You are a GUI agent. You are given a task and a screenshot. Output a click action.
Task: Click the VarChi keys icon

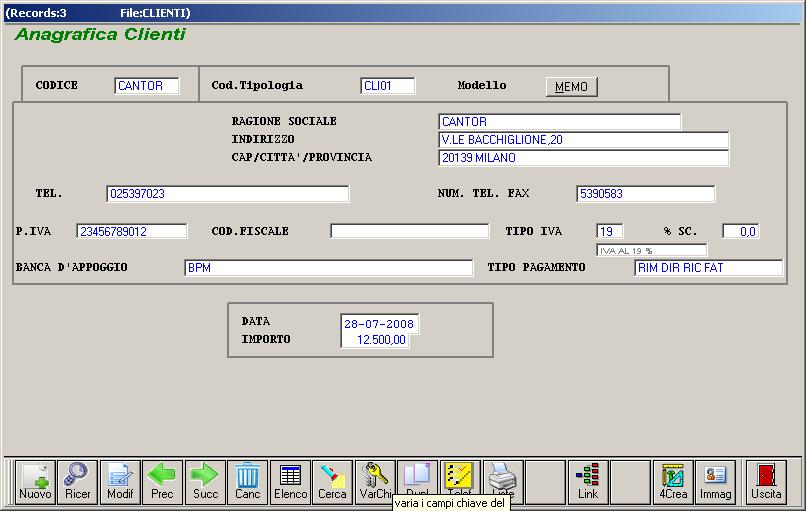[x=375, y=482]
